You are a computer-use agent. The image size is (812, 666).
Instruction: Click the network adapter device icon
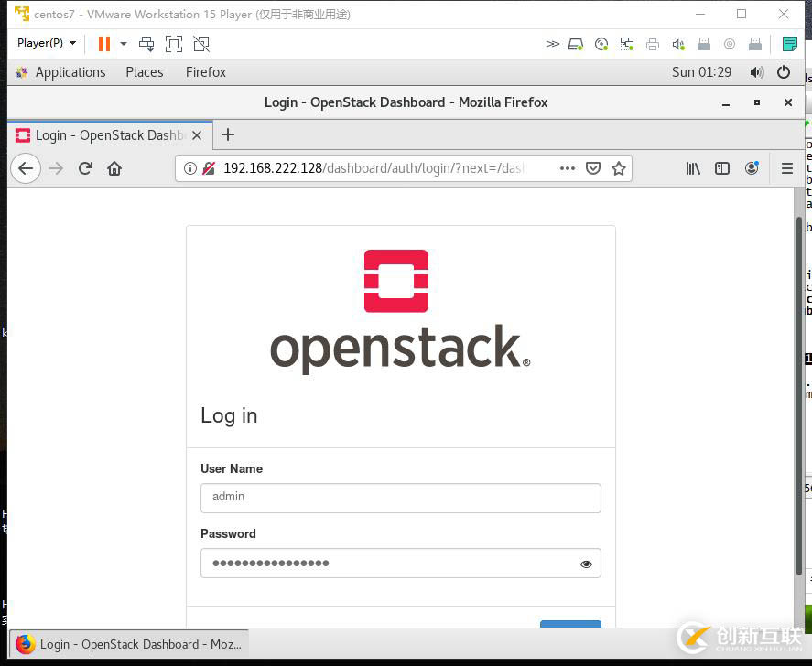pos(626,45)
